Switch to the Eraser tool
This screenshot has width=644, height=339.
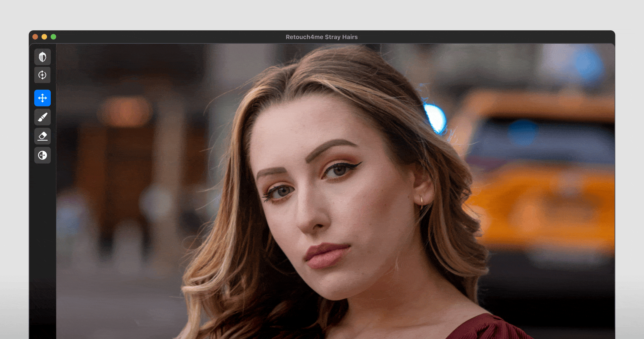point(42,136)
